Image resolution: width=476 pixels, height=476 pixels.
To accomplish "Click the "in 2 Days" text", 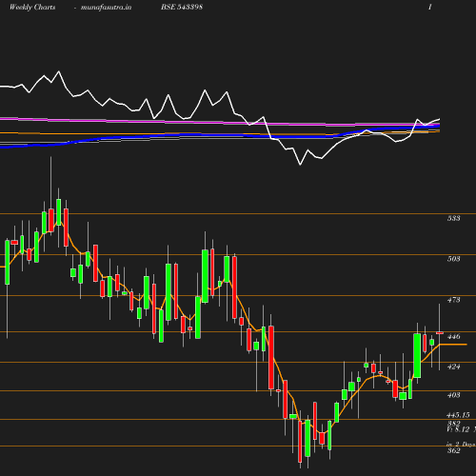I will (x=461, y=445).
